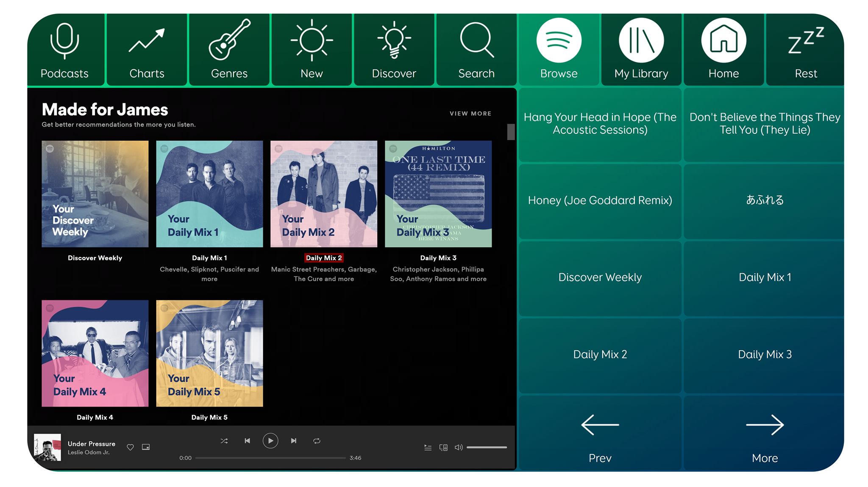Skip to next track
868x487 pixels.
pos(294,441)
